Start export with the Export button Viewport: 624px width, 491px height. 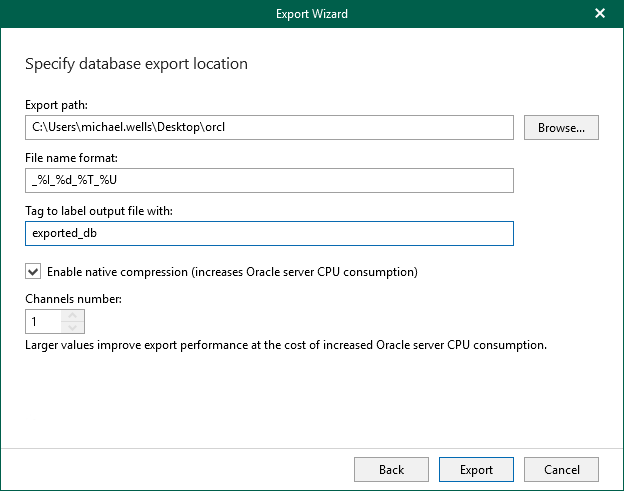click(x=476, y=469)
